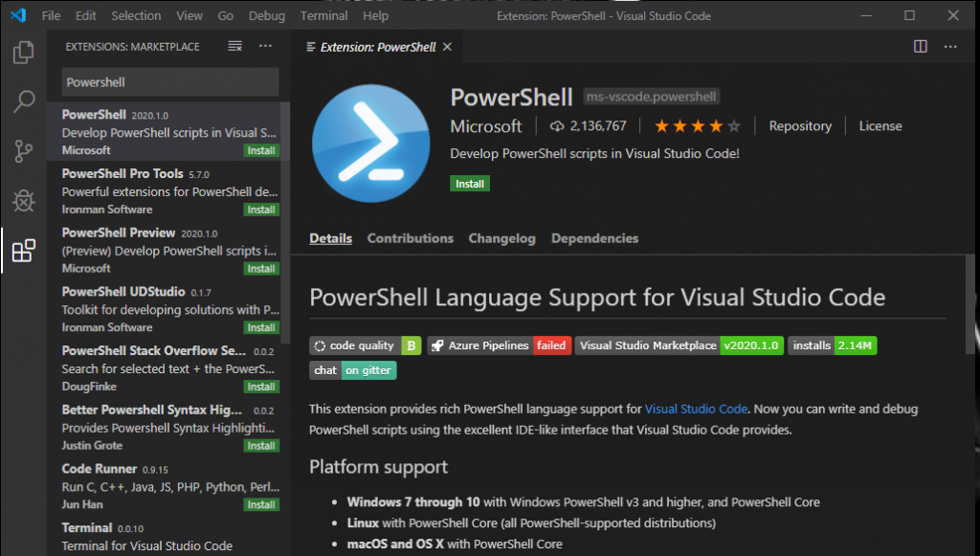Viewport: 980px width, 556px height.
Task: Open the Search view in activity bar
Action: pos(23,101)
